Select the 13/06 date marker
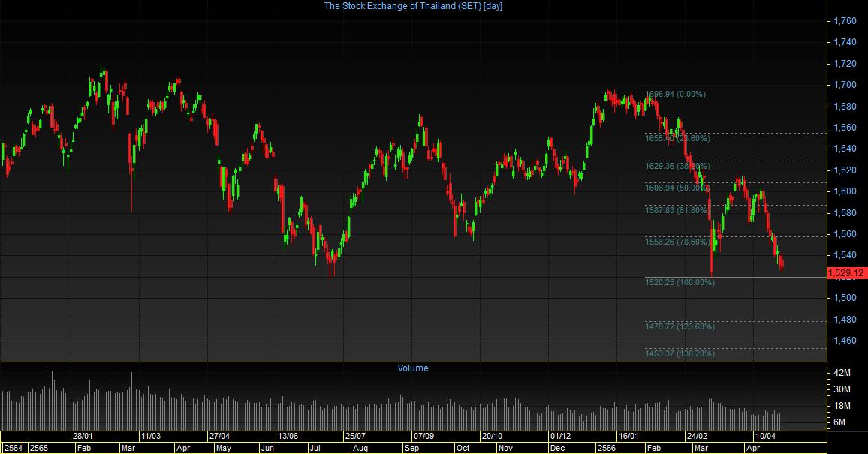The image size is (868, 454). 288,436
